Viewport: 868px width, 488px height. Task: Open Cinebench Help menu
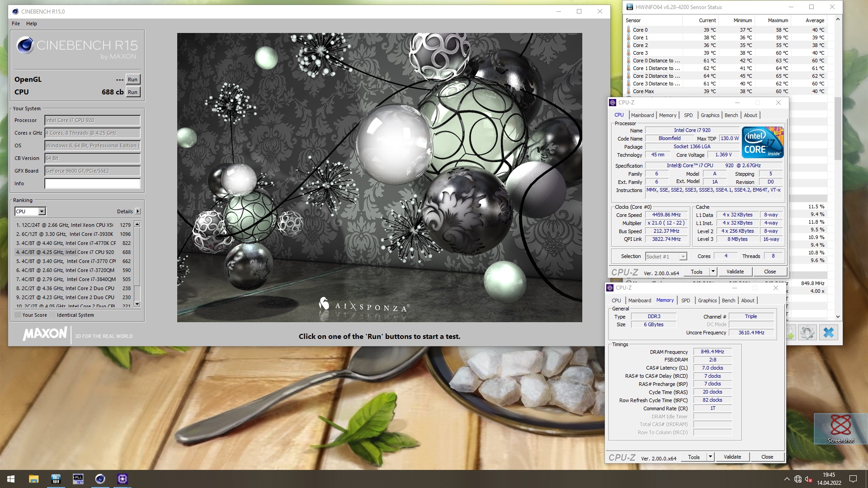[x=32, y=23]
